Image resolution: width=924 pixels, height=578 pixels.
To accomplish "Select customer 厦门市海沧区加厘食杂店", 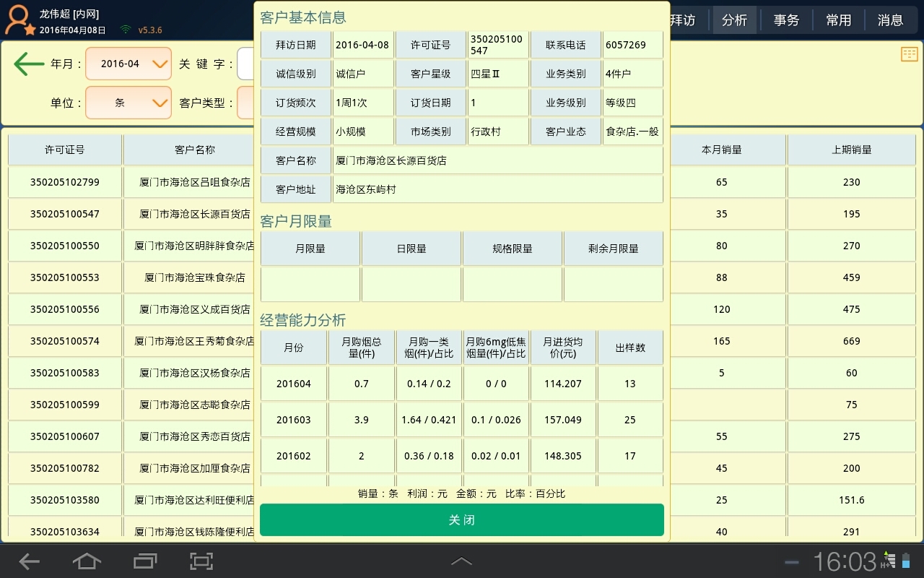I will [195, 468].
